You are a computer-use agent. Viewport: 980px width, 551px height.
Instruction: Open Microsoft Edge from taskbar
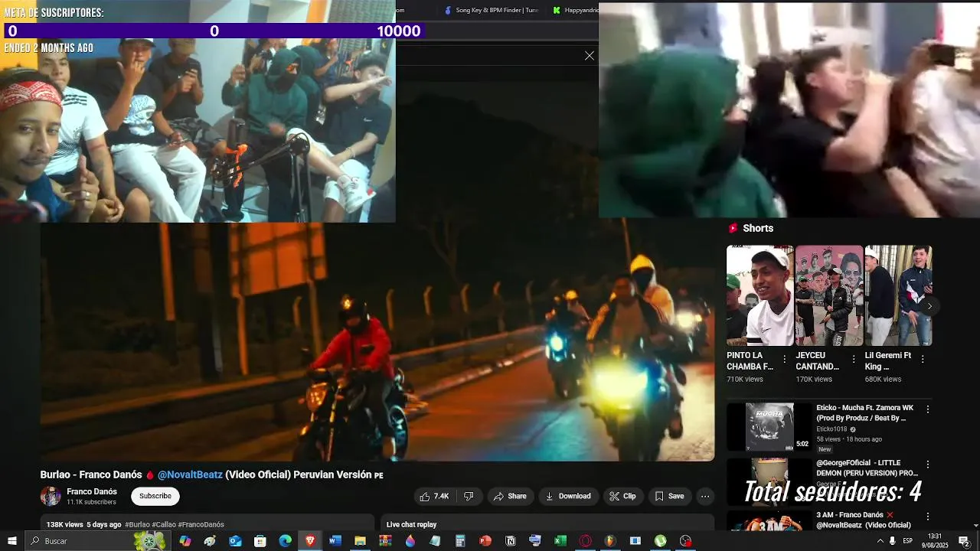click(285, 541)
